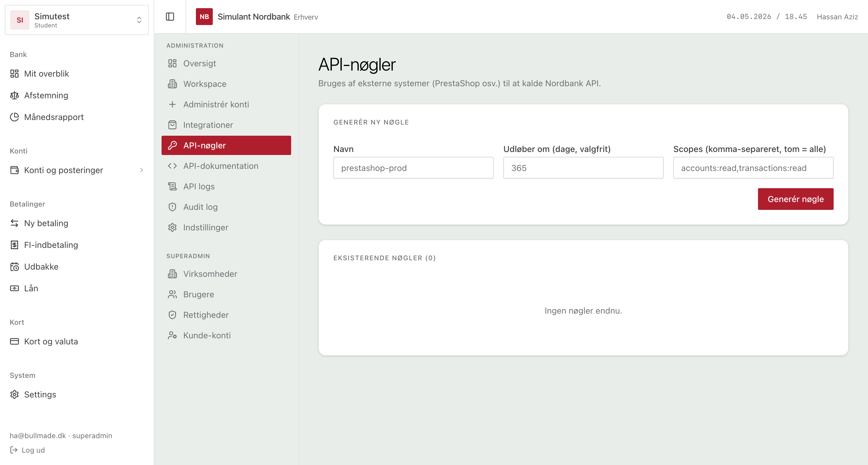Screen dimensions: 868x465
Task: Open Administrér konti
Action: pyautogui.click(x=226, y=105)
